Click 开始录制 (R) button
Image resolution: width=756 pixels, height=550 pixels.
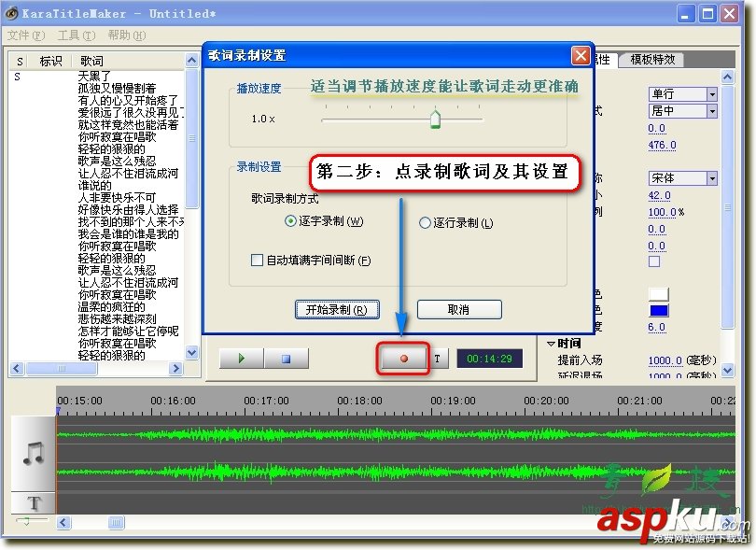tap(337, 310)
